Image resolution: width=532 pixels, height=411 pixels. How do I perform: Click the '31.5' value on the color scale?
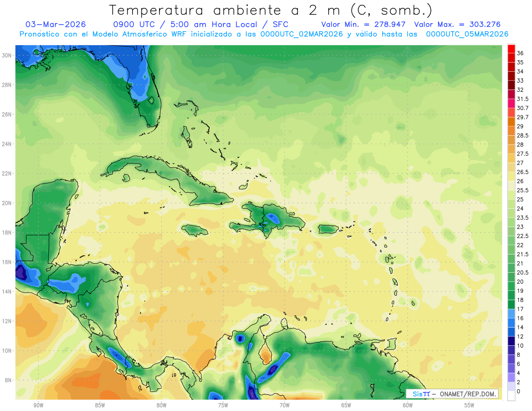(522, 99)
